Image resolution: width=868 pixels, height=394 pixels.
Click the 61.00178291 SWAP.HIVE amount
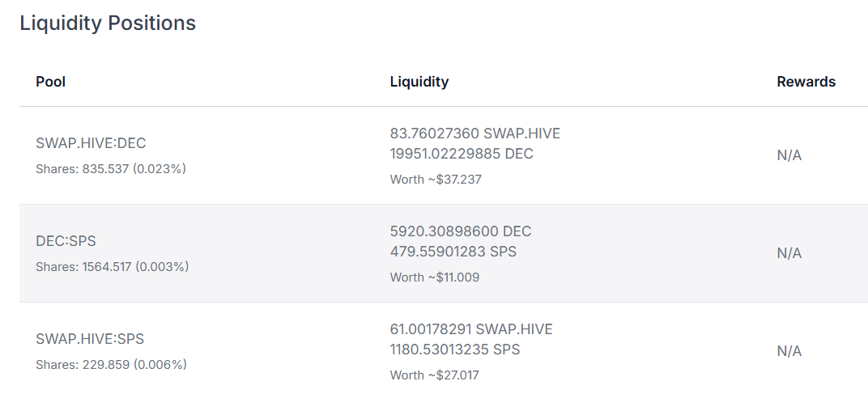click(471, 329)
